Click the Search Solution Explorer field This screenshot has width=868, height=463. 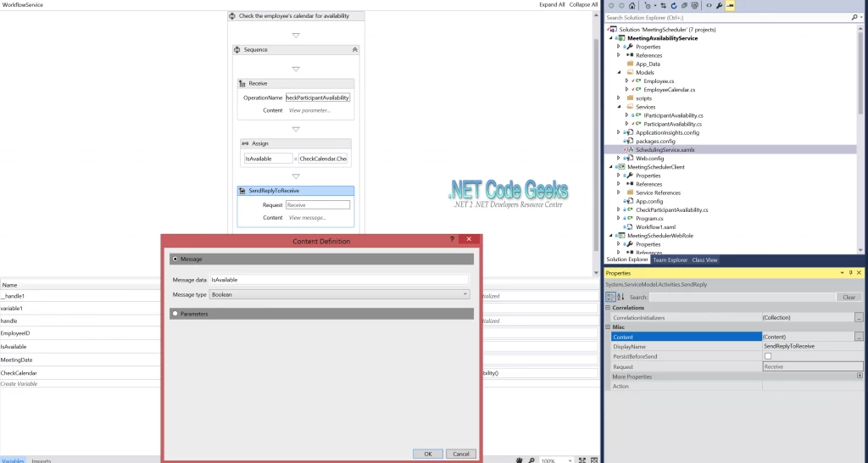point(727,18)
